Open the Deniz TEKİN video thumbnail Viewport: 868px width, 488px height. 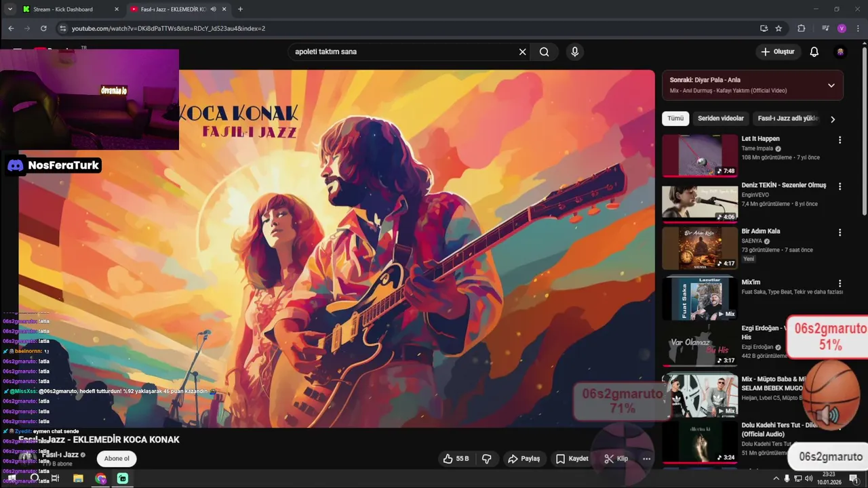(700, 201)
